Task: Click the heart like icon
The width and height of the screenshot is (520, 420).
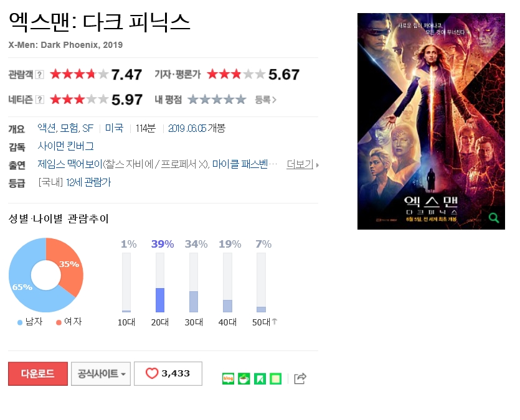Action: (152, 373)
